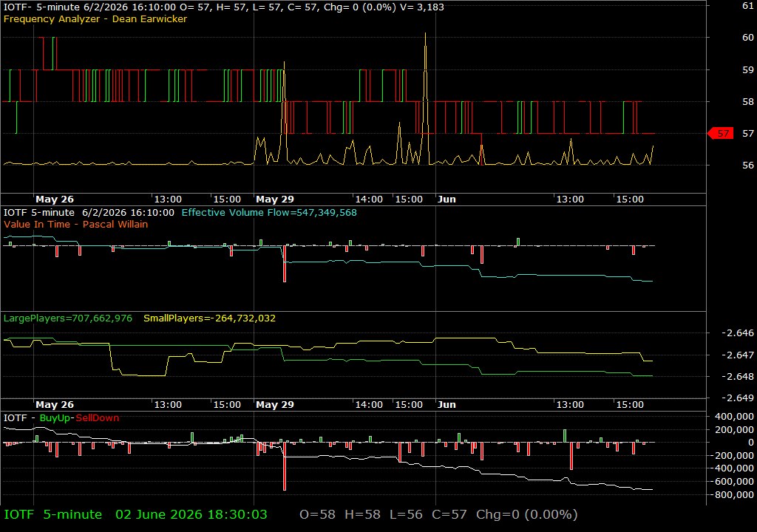This screenshot has height=532, width=757.
Task: Click the 59 price level on top axis
Action: [748, 69]
